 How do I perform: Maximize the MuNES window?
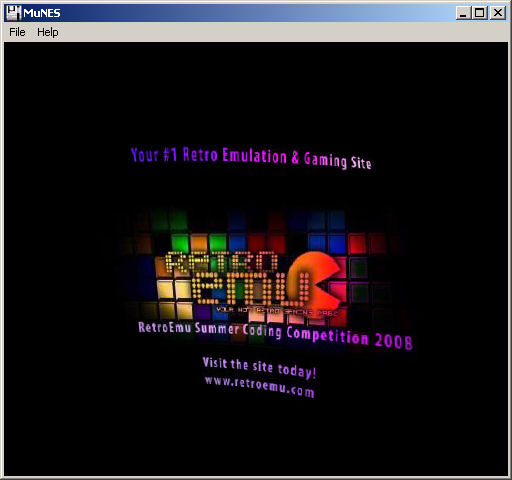pyautogui.click(x=480, y=13)
